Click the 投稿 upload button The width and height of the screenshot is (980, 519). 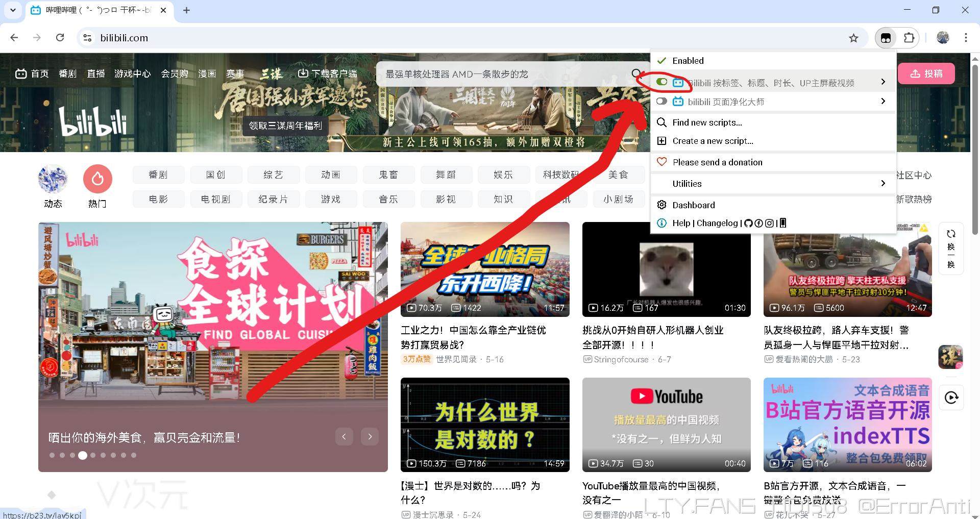[x=926, y=73]
